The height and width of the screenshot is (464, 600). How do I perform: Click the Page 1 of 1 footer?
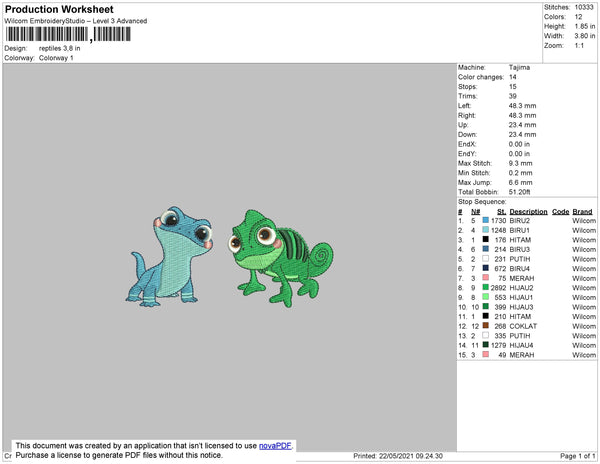click(x=577, y=456)
